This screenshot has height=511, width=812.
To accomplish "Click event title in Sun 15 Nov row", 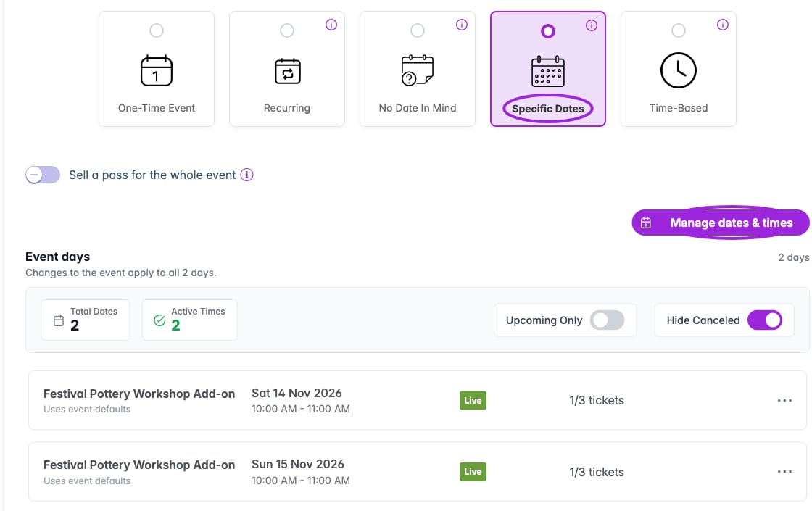I will click(x=139, y=465).
